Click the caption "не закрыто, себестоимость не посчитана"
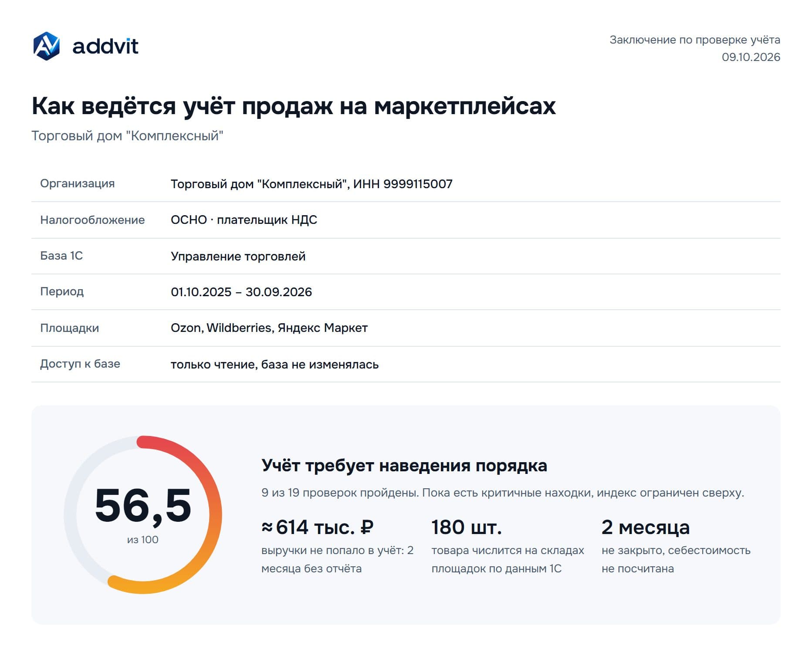 [x=676, y=559]
